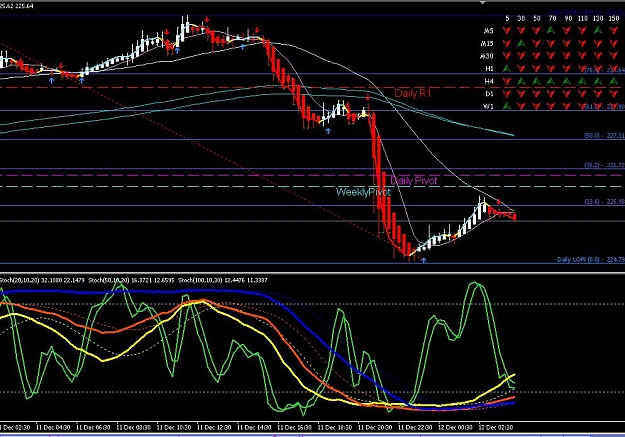Click the '(23.6) - 225.98' Fibonacci label
Screen dimensions: 625x437
click(604, 202)
